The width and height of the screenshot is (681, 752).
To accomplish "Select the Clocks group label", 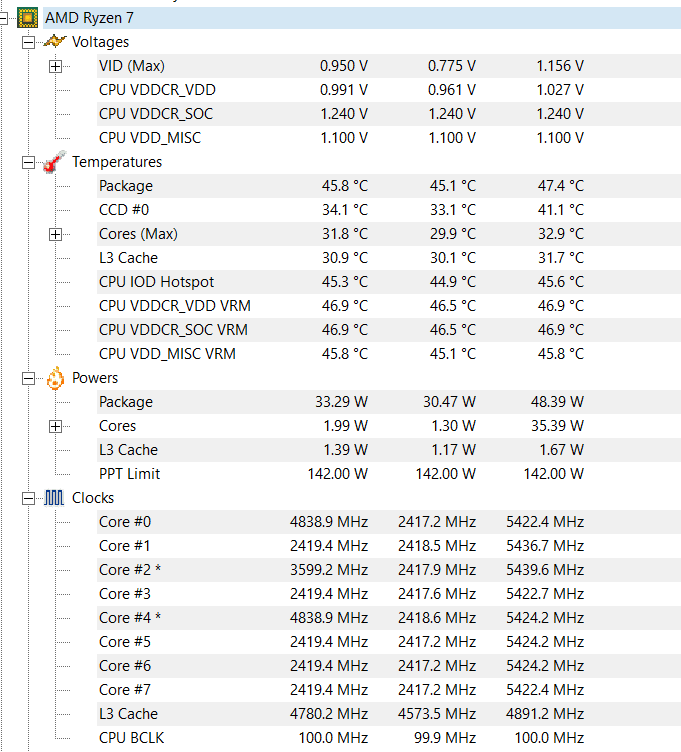I will tap(93, 498).
